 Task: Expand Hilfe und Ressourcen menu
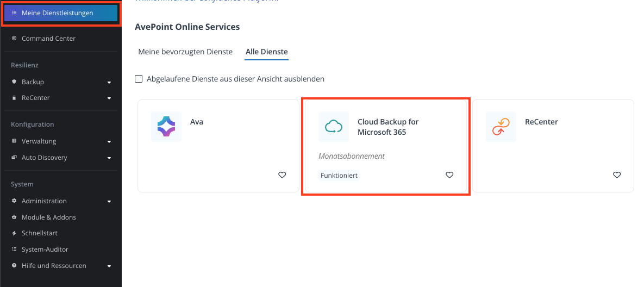click(61, 266)
